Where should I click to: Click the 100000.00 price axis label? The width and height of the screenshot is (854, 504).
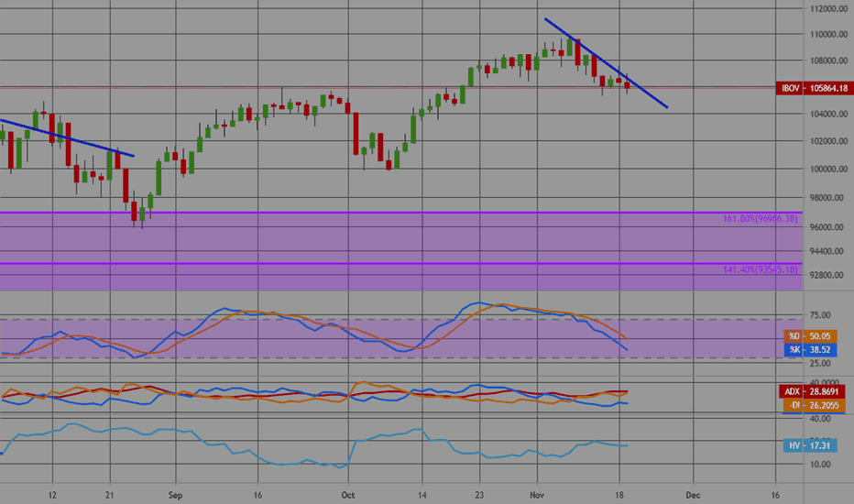coord(828,169)
